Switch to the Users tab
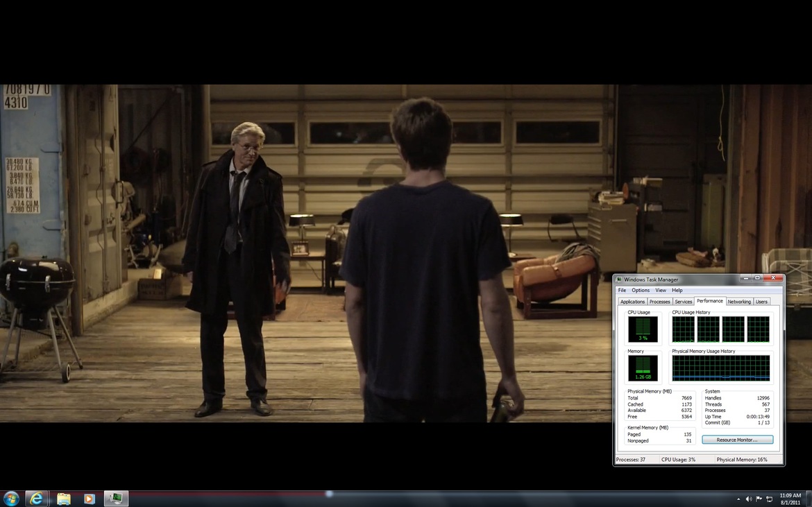The width and height of the screenshot is (812, 507). pyautogui.click(x=761, y=302)
